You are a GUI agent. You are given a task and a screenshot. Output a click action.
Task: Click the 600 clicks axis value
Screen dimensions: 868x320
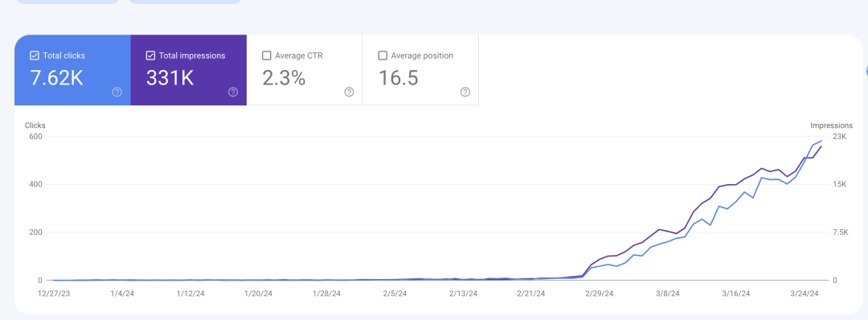(x=36, y=136)
